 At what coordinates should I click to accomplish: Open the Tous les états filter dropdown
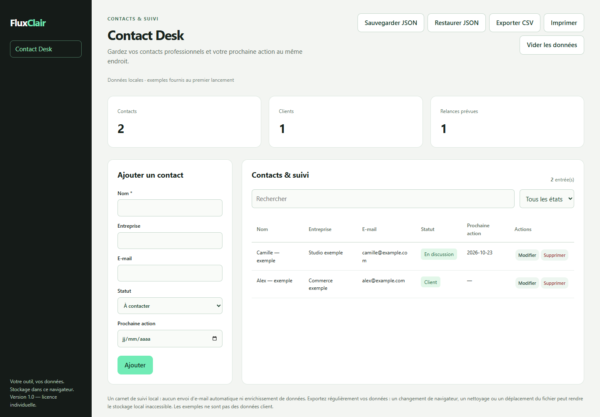coord(546,199)
